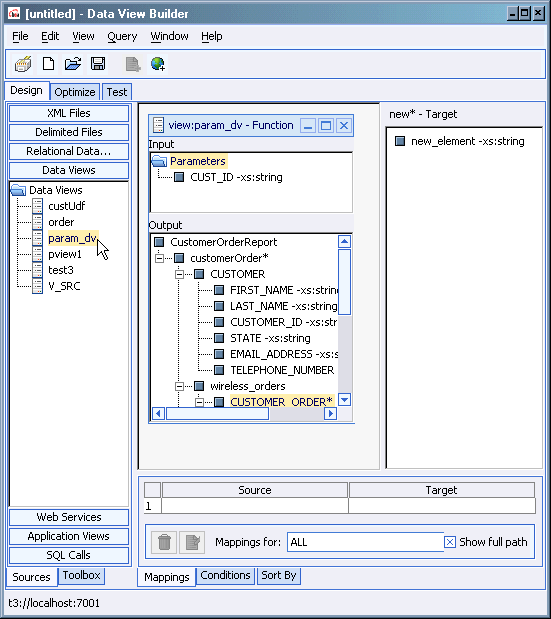Click the V_SRC data view icon
The image size is (551, 619).
coord(37,286)
